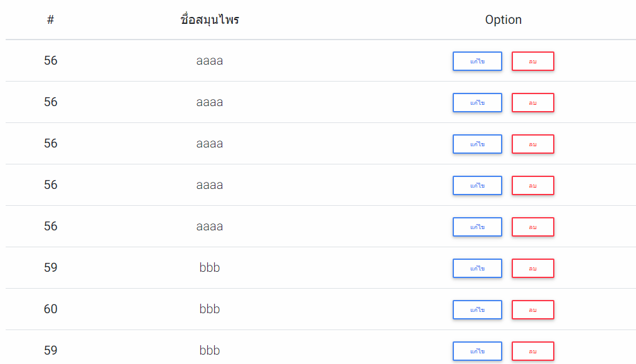
Task: Click แก้ไข in the first aaaa row
Action: (477, 62)
